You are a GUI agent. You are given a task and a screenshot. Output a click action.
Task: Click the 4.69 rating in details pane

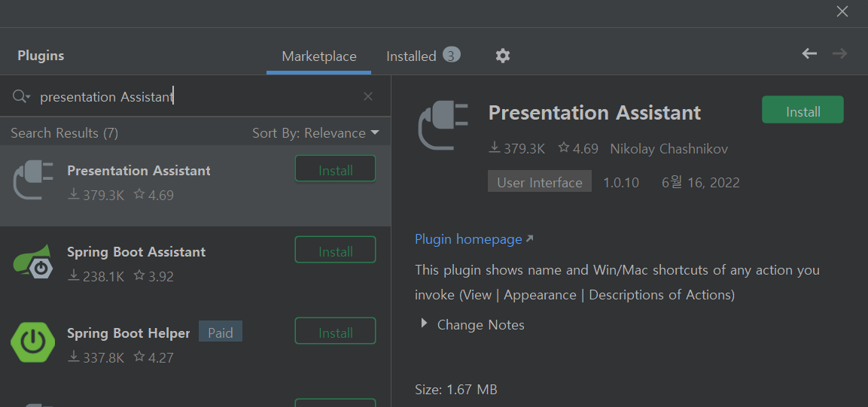tap(578, 148)
